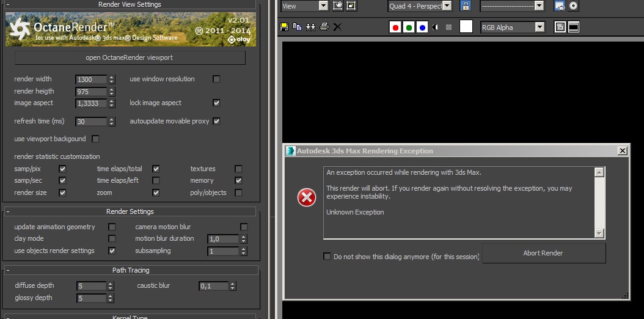Screen dimensions: 644x319
Task: Clear the frame buffer with the X icon
Action: (337, 27)
